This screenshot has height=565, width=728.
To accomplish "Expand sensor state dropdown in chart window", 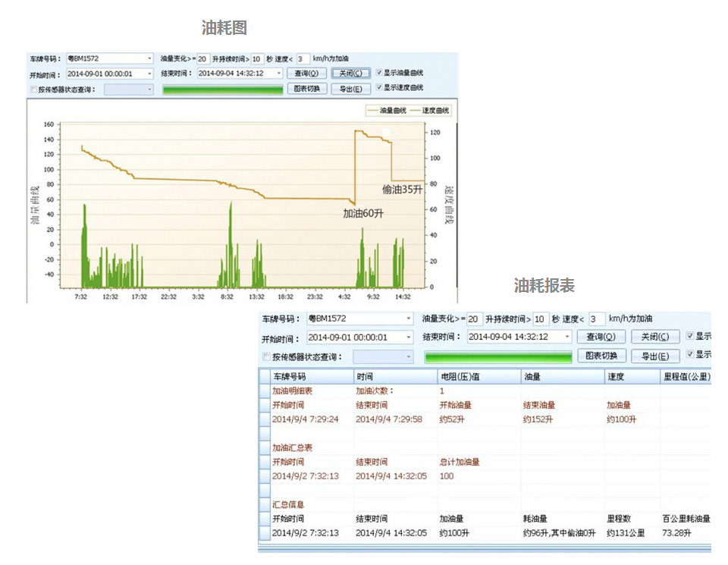I will [x=149, y=89].
